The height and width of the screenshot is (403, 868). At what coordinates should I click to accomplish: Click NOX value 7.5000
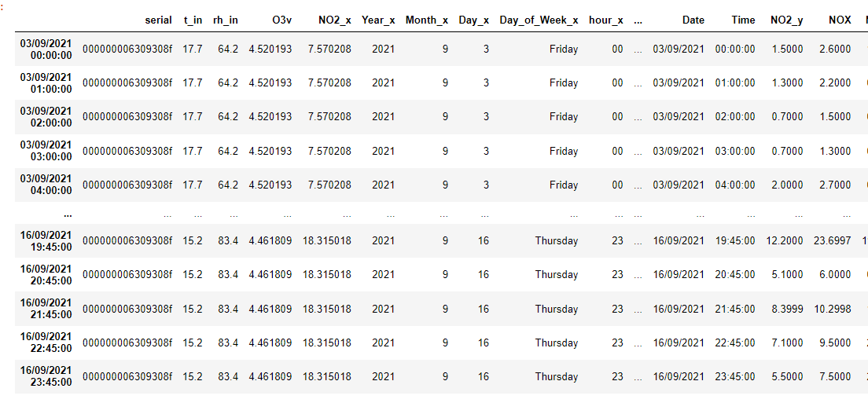point(835,377)
